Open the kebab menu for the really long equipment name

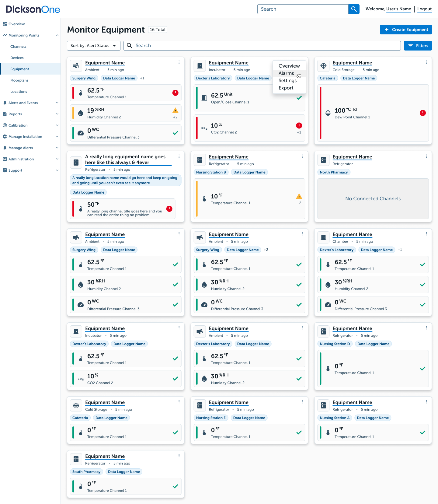click(179, 156)
